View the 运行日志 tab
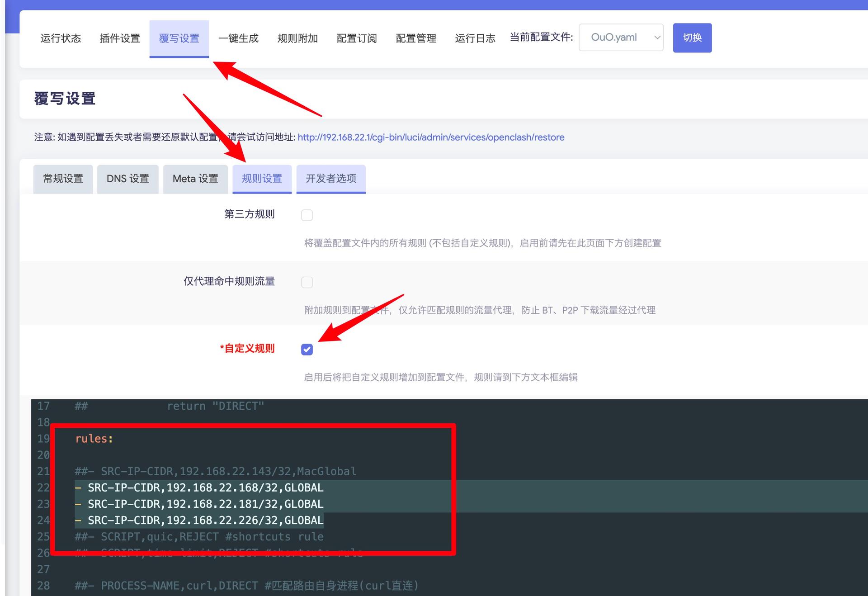 (x=475, y=38)
